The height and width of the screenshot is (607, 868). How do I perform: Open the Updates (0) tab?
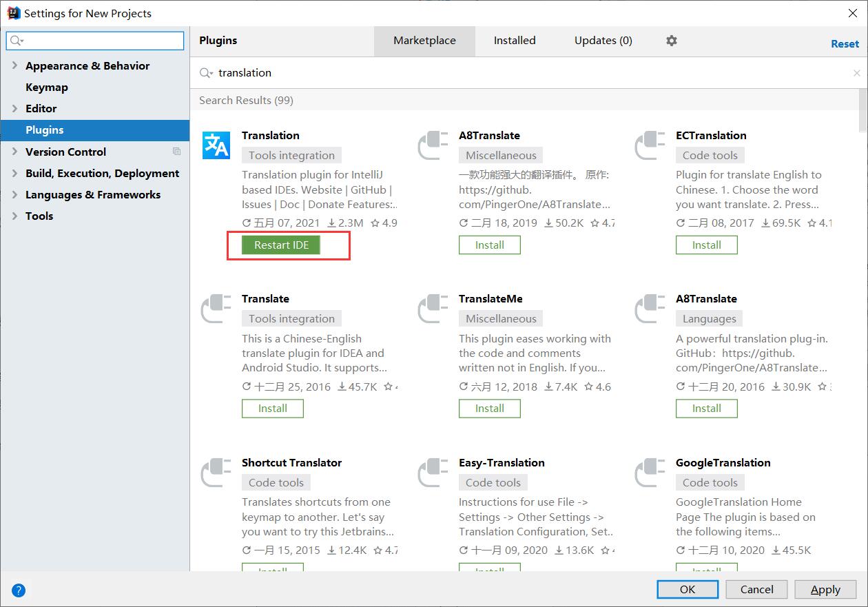(603, 41)
